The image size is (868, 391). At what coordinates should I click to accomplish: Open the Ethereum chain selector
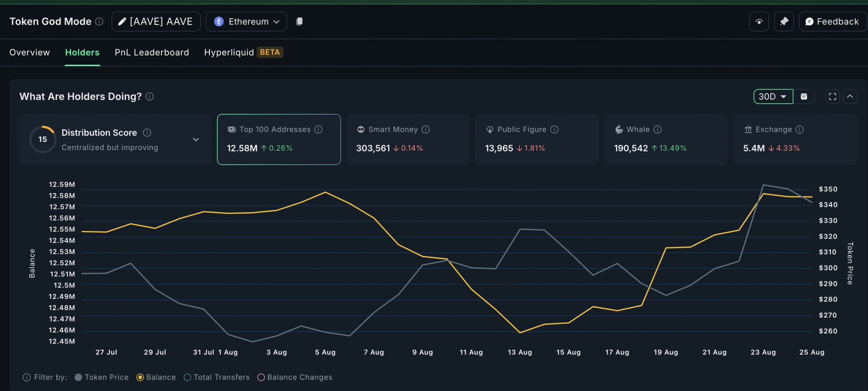[x=246, y=21]
